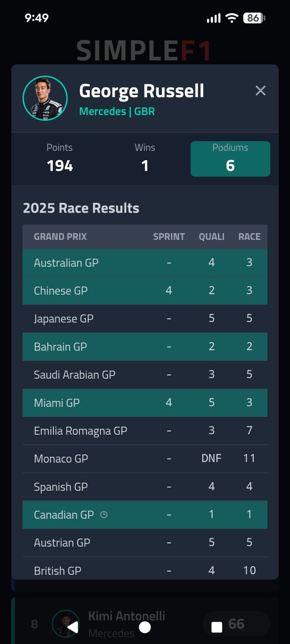Select the highlighted Podiums stat card

point(230,159)
